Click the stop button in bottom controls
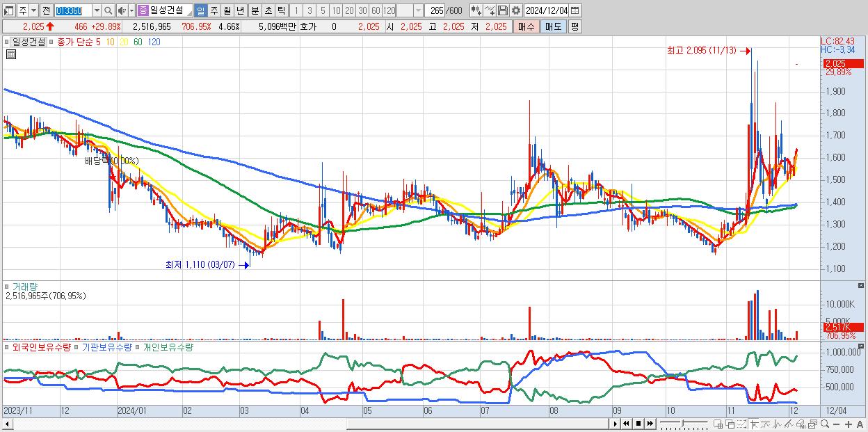Screen dimensions: 868x432 pos(638,424)
